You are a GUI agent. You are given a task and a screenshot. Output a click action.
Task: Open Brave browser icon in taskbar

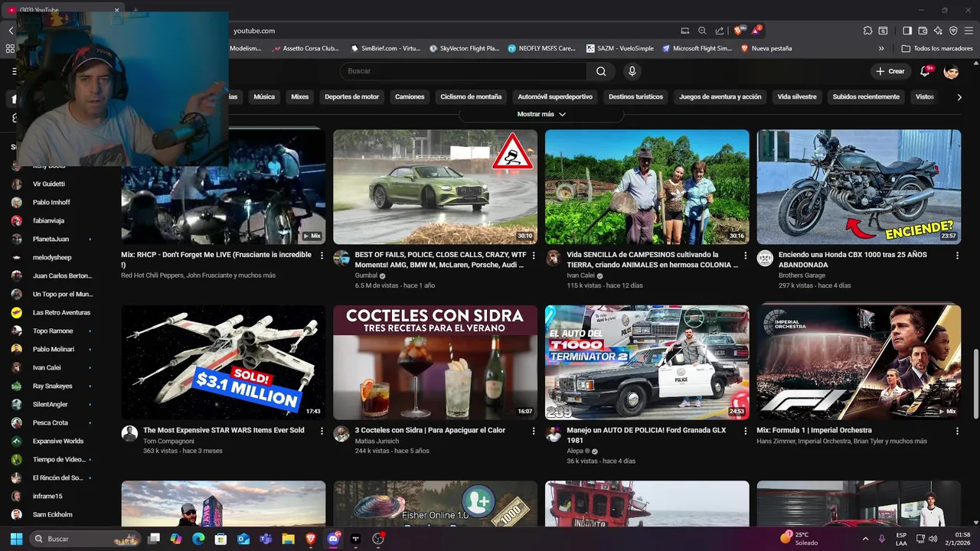click(x=311, y=539)
